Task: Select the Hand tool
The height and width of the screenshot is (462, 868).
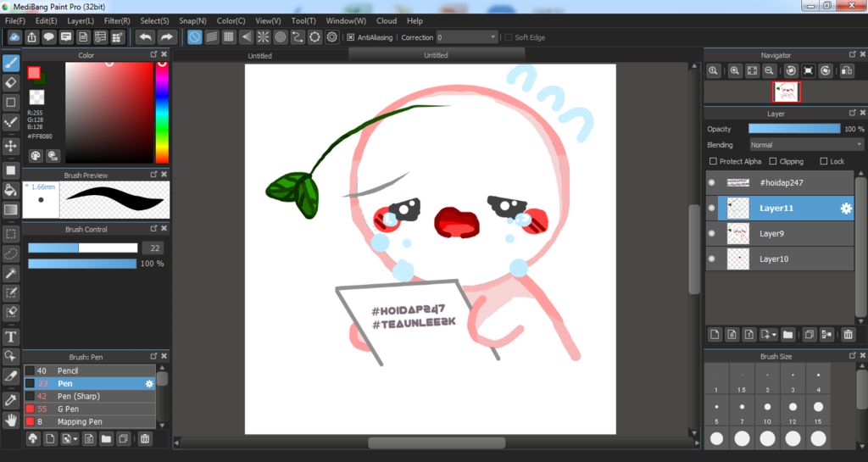Action: (10, 420)
